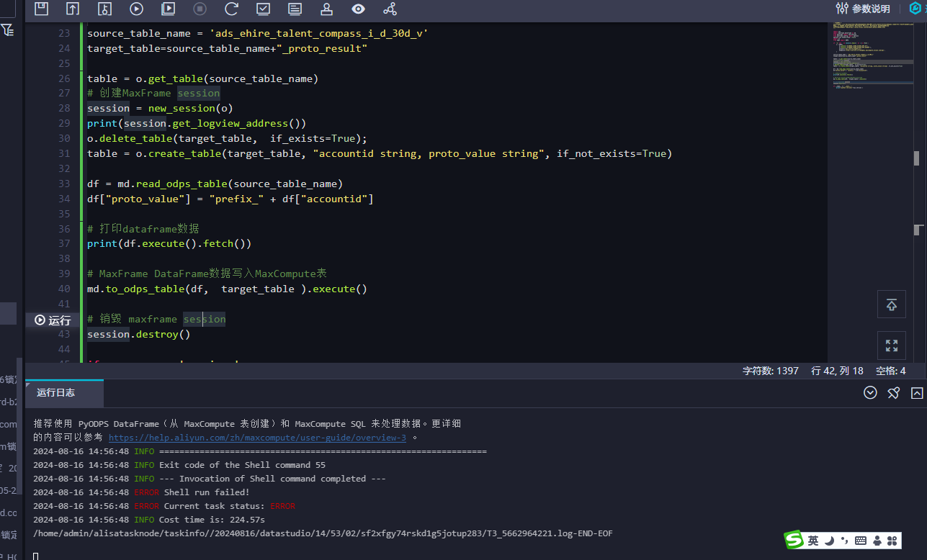This screenshot has width=927, height=560.
Task: Click the pin icon in log panel
Action: coord(893,393)
